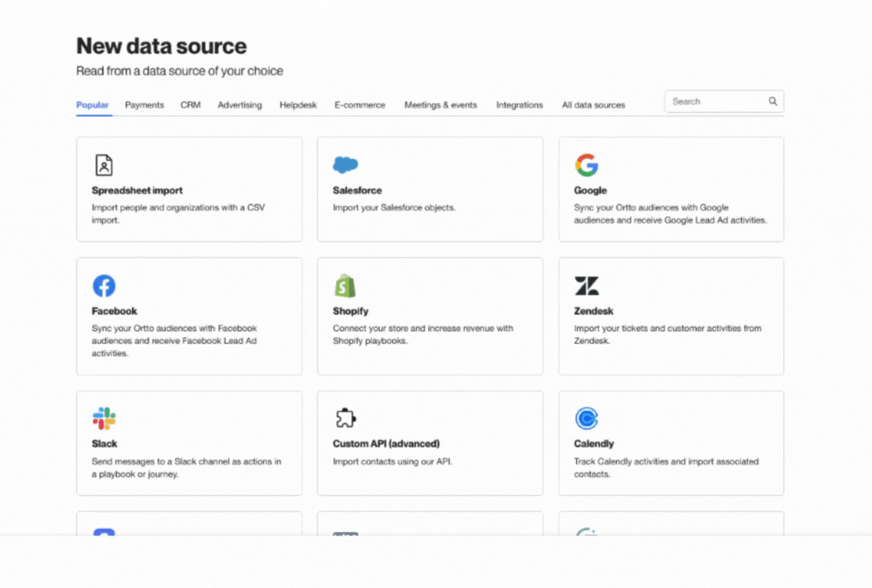Click the Shopify bag logo
The image size is (872, 588).
[345, 286]
